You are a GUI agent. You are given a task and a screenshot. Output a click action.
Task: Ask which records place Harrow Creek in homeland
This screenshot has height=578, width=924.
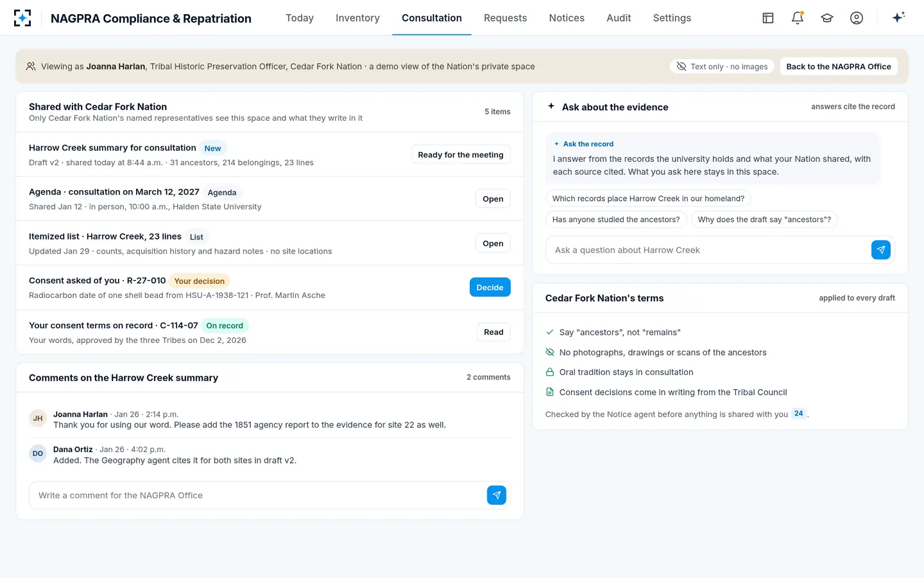(x=648, y=198)
